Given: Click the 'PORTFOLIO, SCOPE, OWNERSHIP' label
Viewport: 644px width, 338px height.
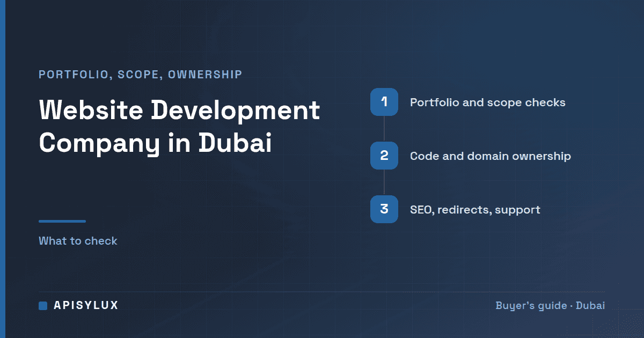Looking at the screenshot, I should click(141, 75).
